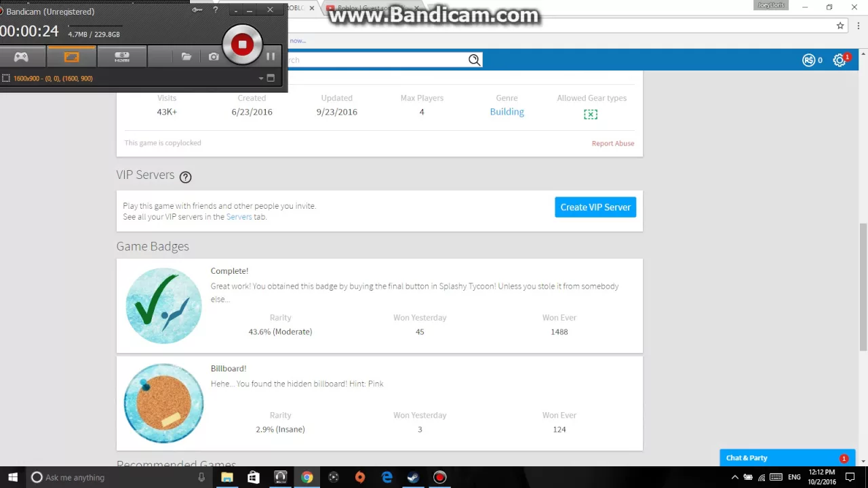Image resolution: width=868 pixels, height=488 pixels.
Task: Switch to Chrome in taskbar
Action: coord(307,477)
